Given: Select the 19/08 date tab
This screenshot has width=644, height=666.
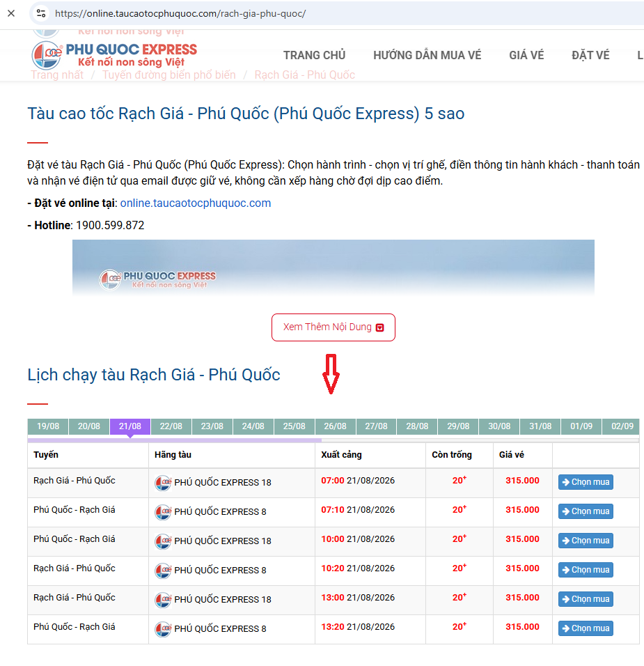Looking at the screenshot, I should point(48,426).
